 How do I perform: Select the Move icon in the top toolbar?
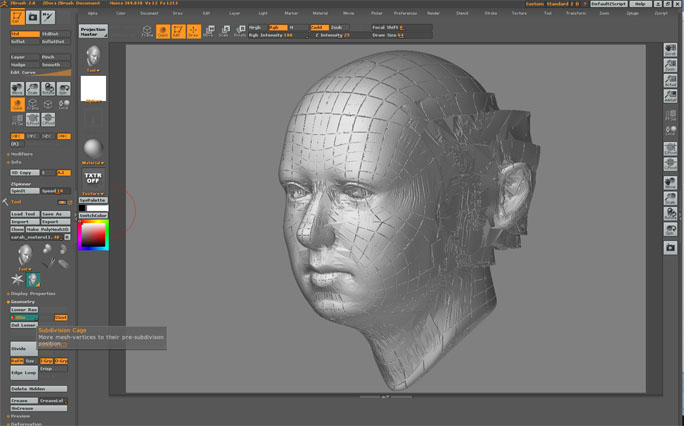(209, 31)
